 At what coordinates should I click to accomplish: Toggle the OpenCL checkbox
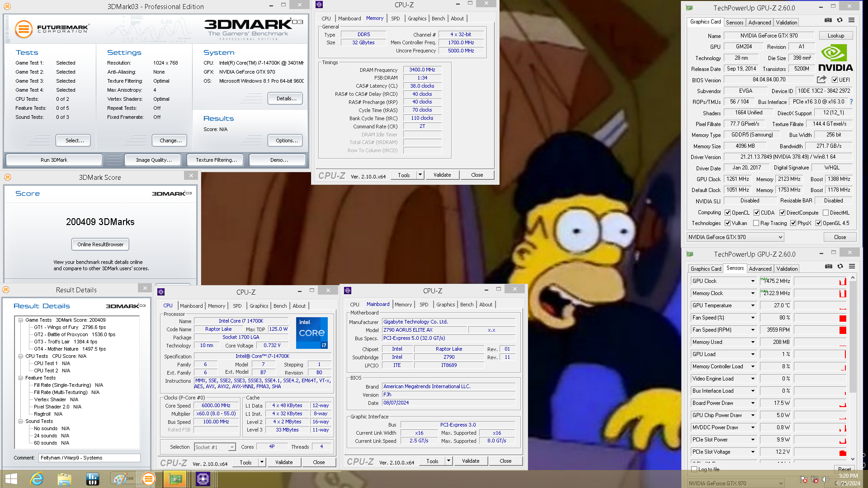coord(728,213)
